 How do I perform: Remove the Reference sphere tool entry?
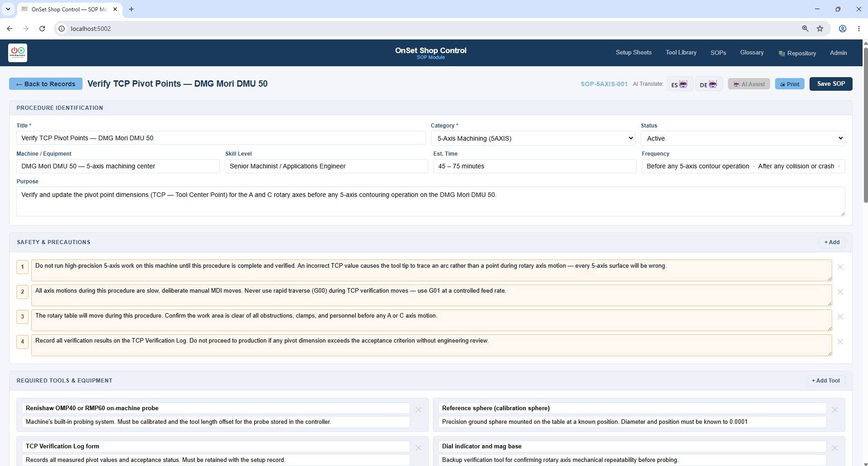point(834,410)
